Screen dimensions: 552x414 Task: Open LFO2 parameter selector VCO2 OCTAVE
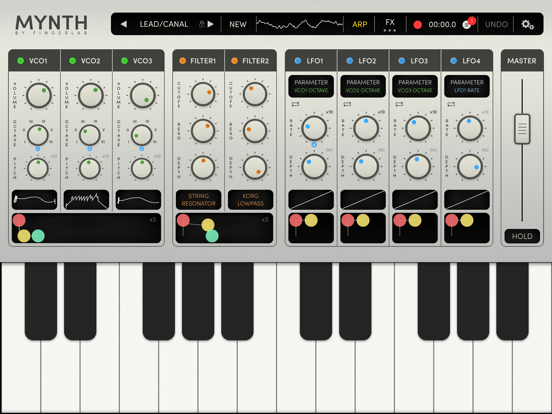point(363,86)
